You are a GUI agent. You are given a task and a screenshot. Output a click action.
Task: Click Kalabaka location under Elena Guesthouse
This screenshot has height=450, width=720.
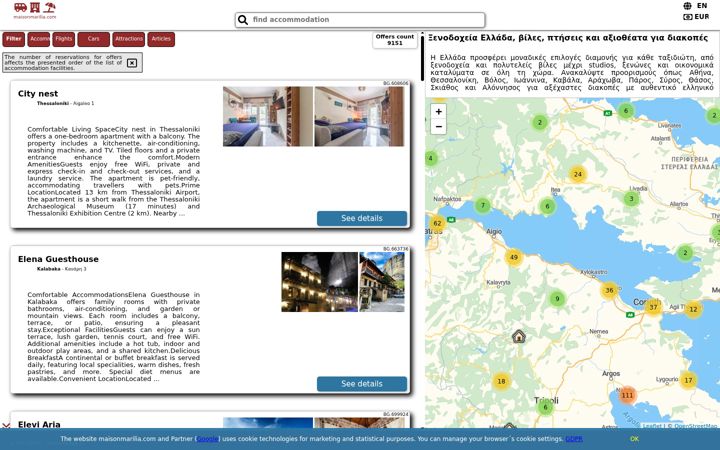(x=48, y=269)
